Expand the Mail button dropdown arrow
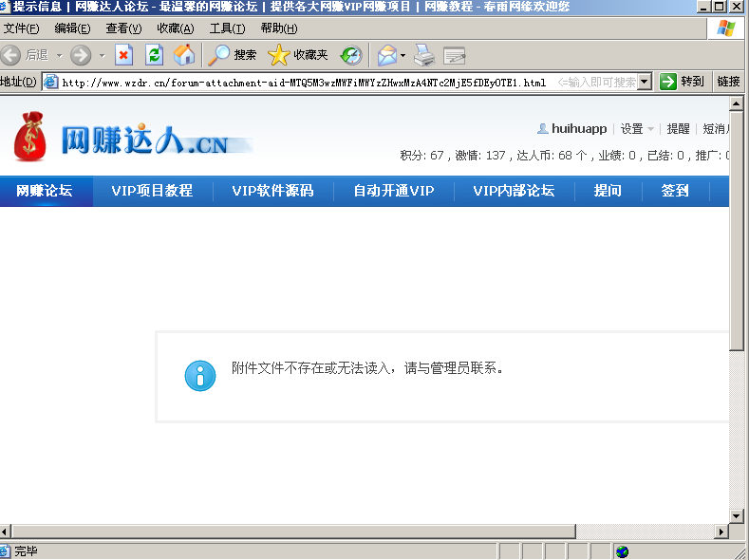 [x=403, y=55]
